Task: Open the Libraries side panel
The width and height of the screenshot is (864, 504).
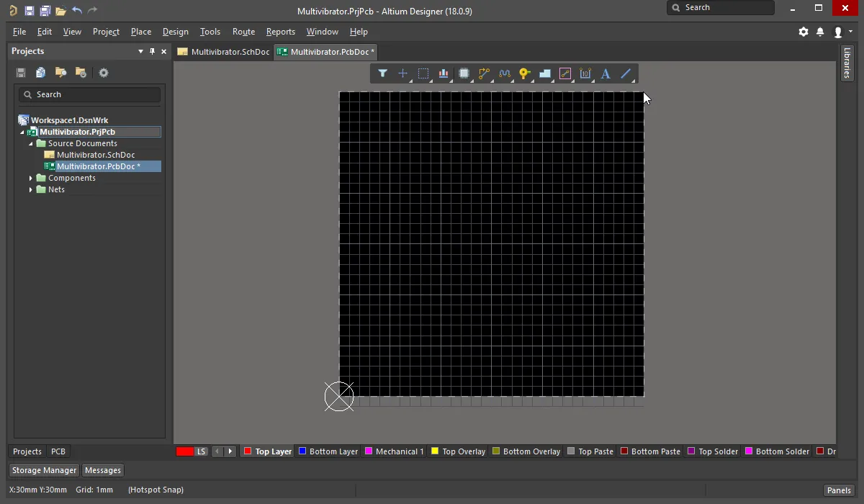Action: tap(847, 63)
